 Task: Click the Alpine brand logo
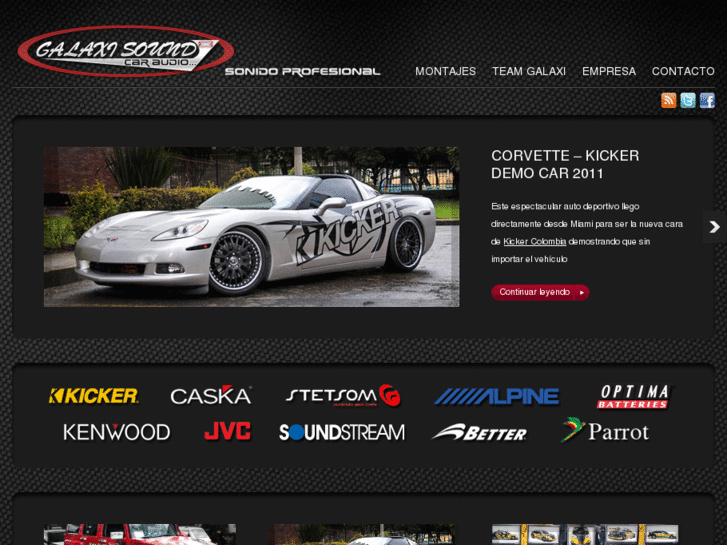coord(497,396)
